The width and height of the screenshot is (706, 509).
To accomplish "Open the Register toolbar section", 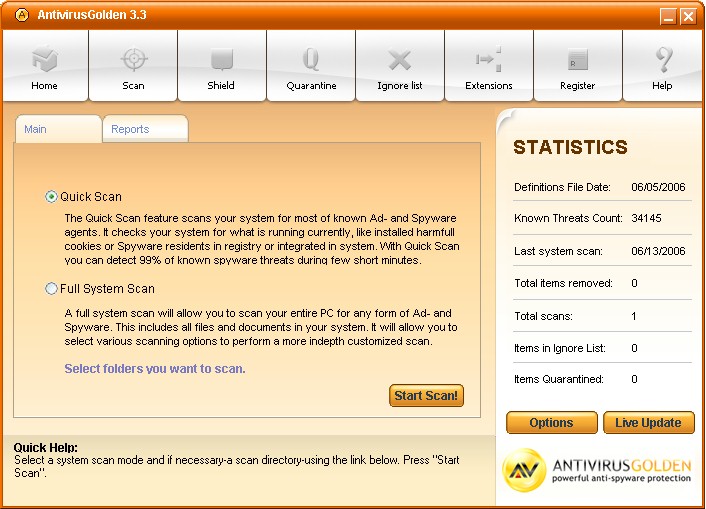I will coord(578,66).
